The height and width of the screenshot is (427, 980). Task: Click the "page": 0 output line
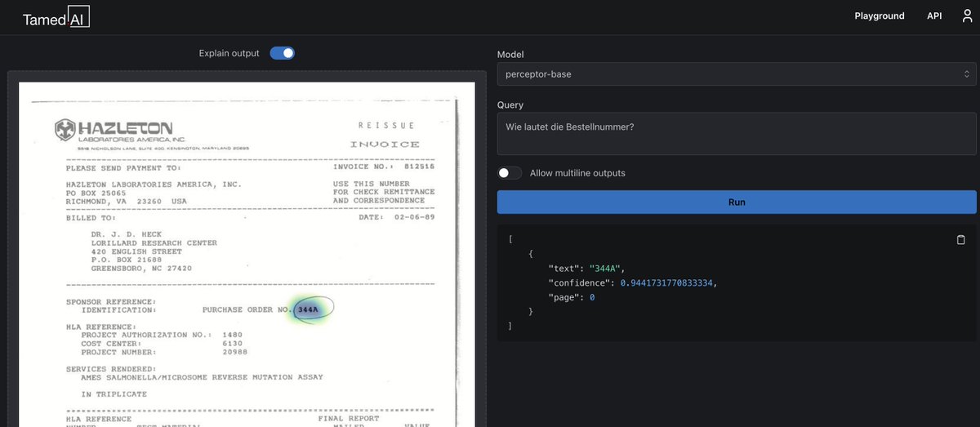[x=572, y=297]
